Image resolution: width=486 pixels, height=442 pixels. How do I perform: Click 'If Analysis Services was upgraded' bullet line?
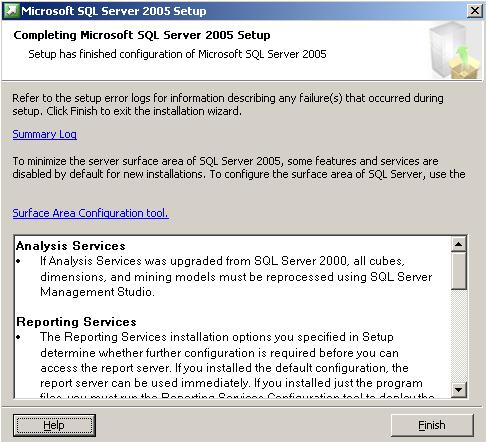pos(222,261)
